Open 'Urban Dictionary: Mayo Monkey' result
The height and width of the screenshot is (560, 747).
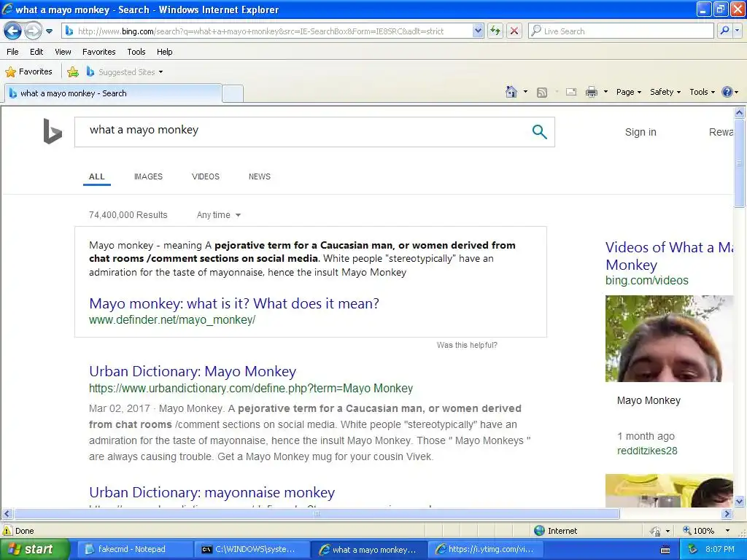(193, 371)
